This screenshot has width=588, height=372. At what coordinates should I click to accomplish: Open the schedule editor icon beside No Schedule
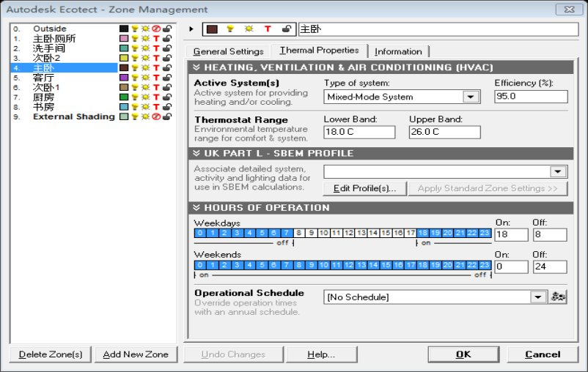(558, 297)
